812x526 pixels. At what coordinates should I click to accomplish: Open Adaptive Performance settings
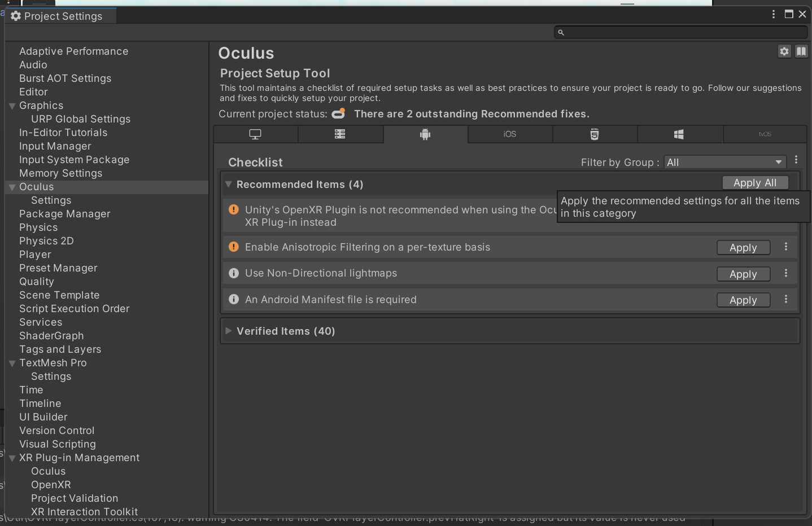[x=74, y=51]
